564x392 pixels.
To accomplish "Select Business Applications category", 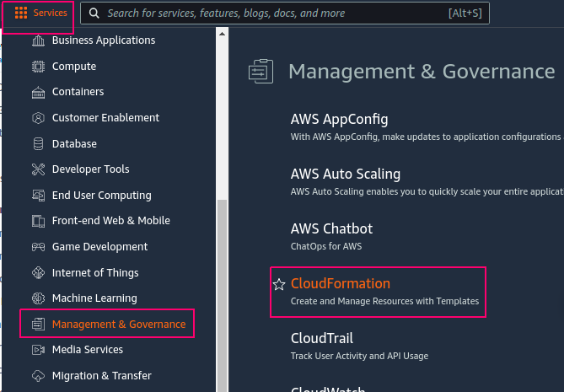I will pos(104,40).
